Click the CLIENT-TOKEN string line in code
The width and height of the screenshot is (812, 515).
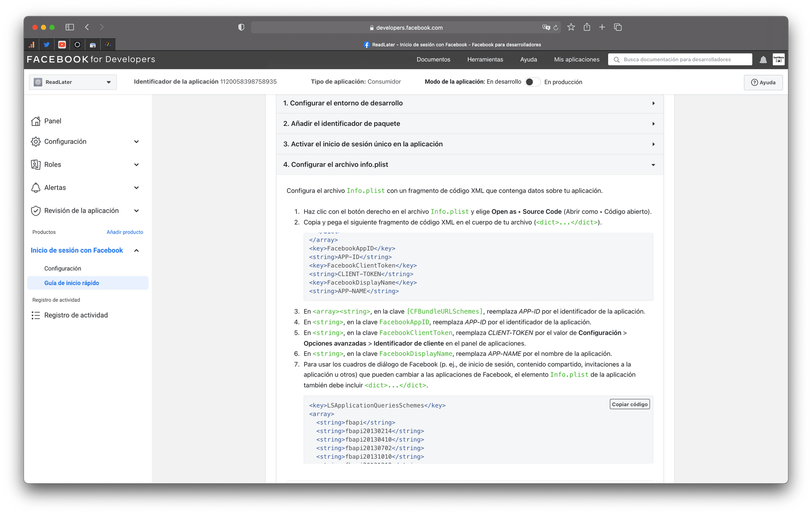point(361,274)
